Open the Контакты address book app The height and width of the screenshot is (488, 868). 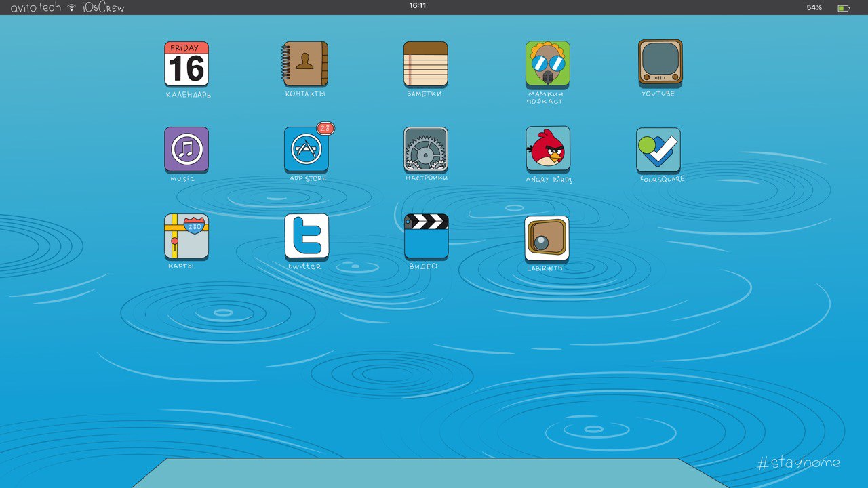[306, 64]
